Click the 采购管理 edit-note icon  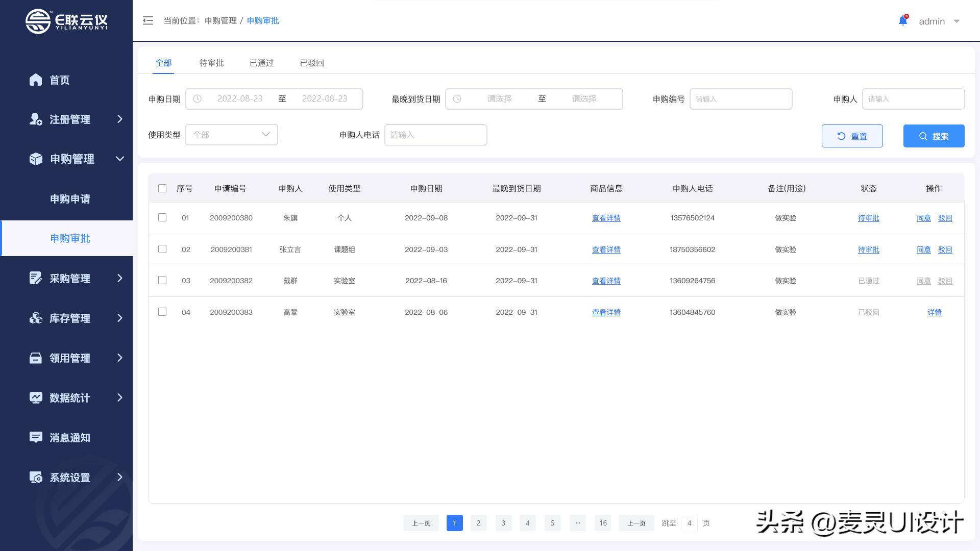click(x=36, y=278)
